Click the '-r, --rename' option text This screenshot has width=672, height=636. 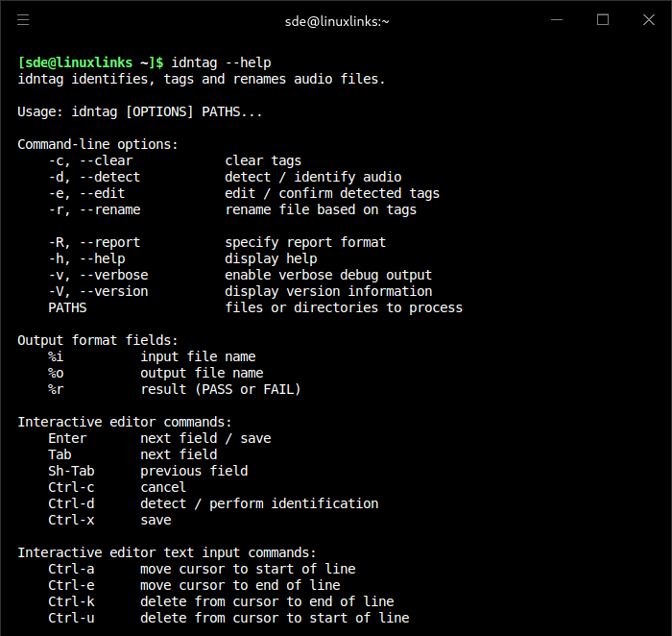tap(94, 209)
